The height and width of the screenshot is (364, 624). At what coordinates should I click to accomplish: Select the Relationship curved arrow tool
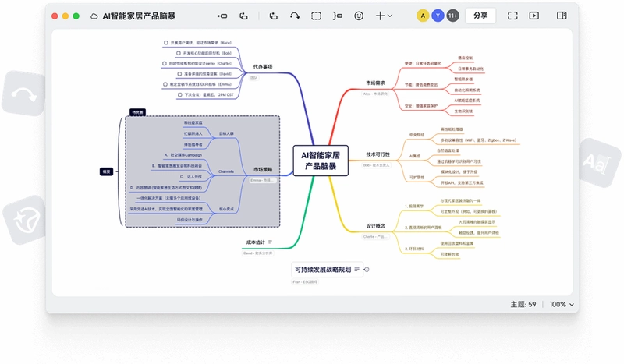click(x=295, y=16)
